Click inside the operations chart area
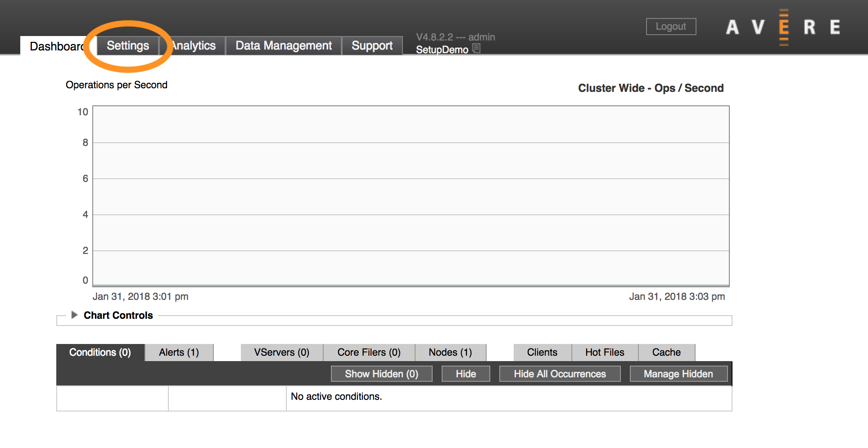The width and height of the screenshot is (868, 448). (411, 196)
